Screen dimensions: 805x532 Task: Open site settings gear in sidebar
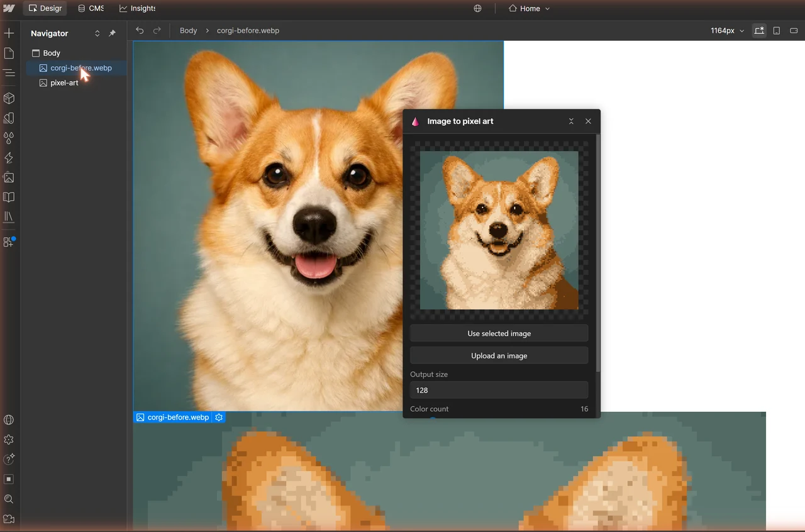(x=9, y=440)
